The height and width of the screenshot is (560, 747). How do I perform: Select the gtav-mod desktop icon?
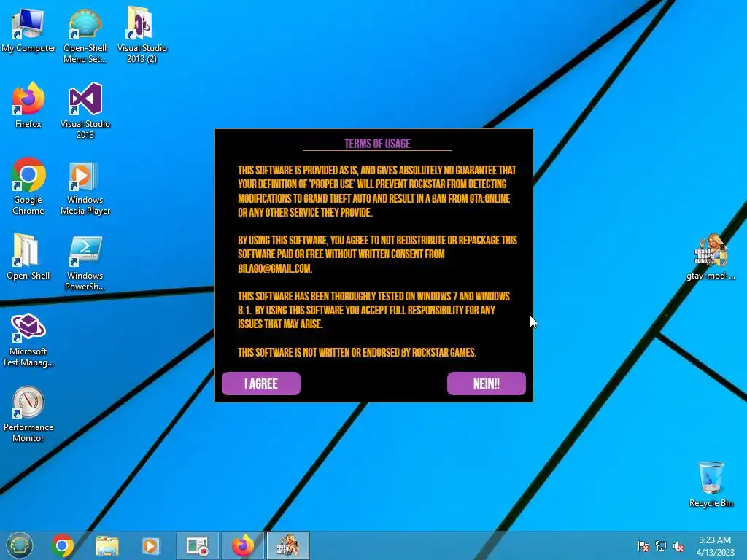711,257
